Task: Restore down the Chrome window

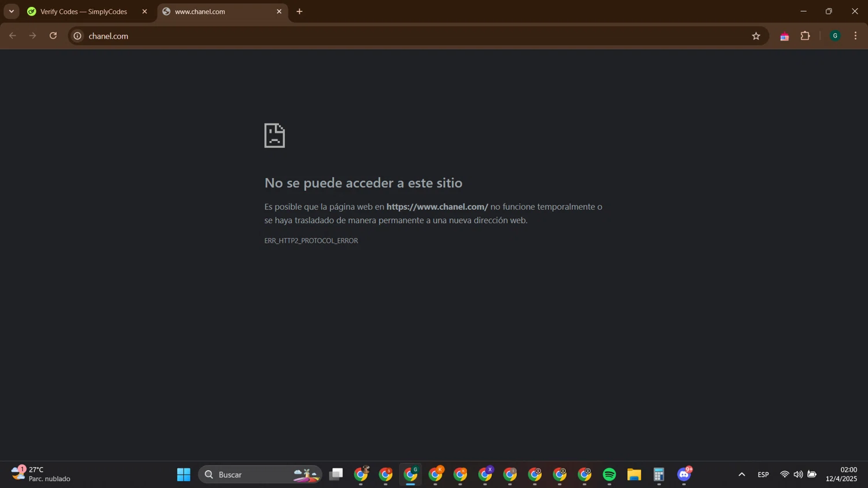Action: pyautogui.click(x=829, y=12)
